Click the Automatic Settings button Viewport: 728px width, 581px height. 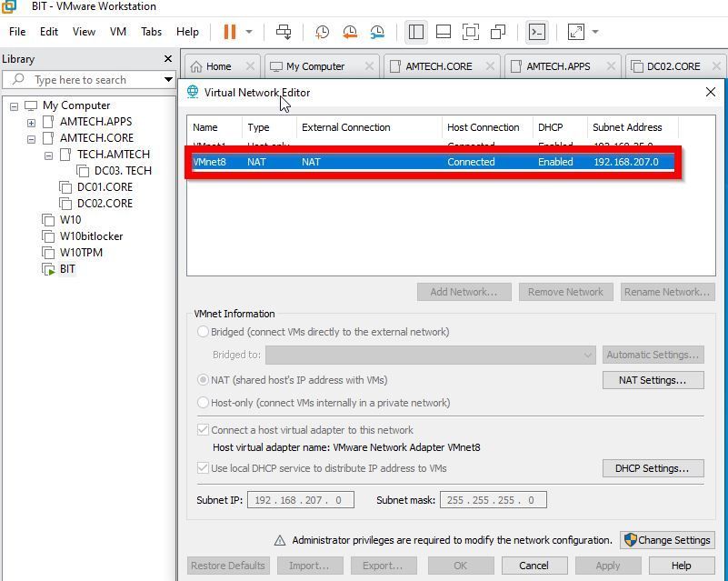pos(653,355)
